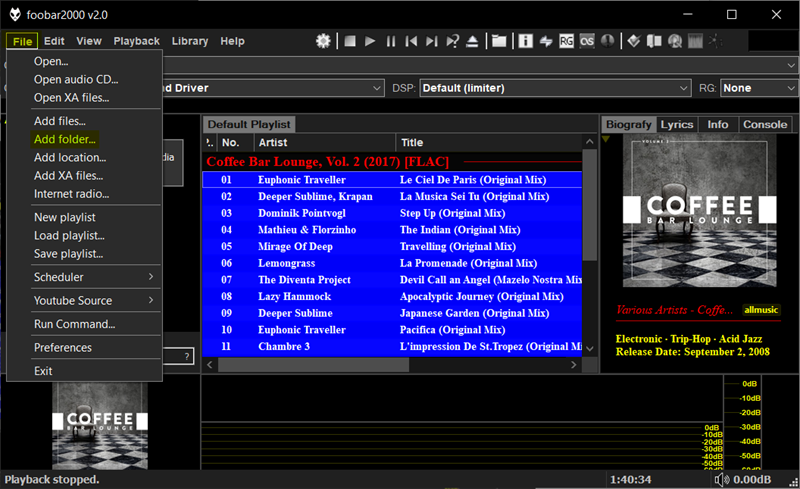
Task: Select the Default Playlist tab
Action: pyautogui.click(x=249, y=125)
